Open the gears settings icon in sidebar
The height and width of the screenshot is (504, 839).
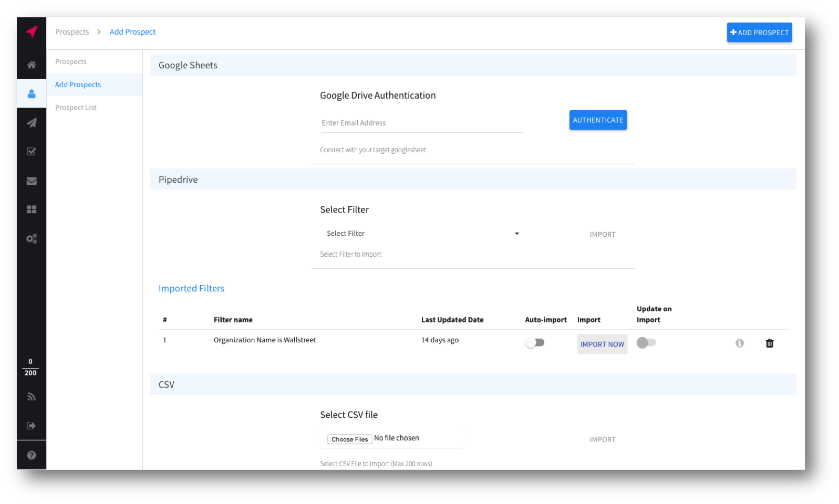click(32, 239)
